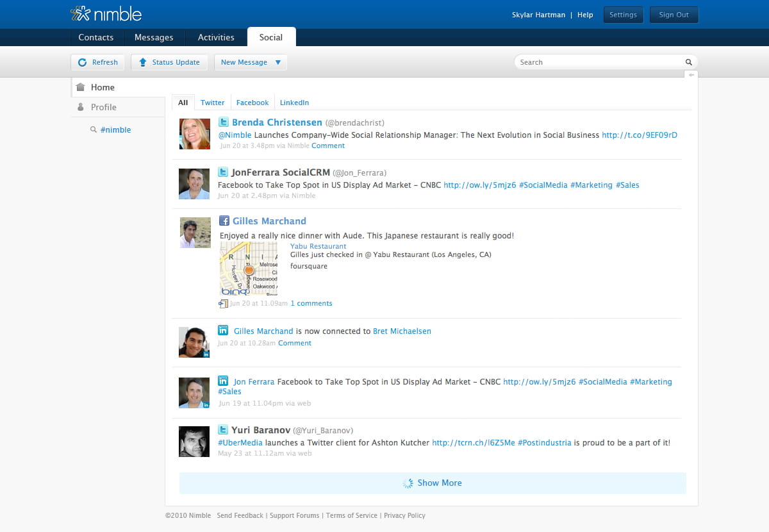This screenshot has width=769, height=532.
Task: Open Gilles Marchand's Facebook avatar photo
Action: [x=195, y=233]
